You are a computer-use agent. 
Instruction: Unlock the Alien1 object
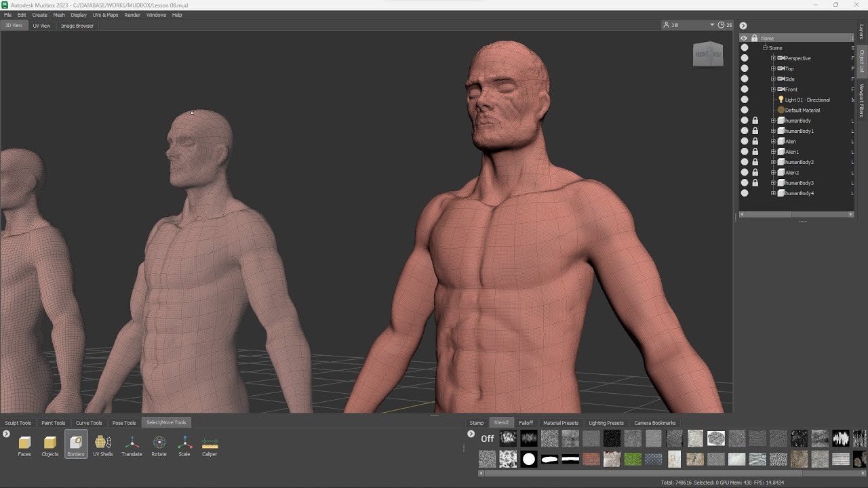[755, 152]
